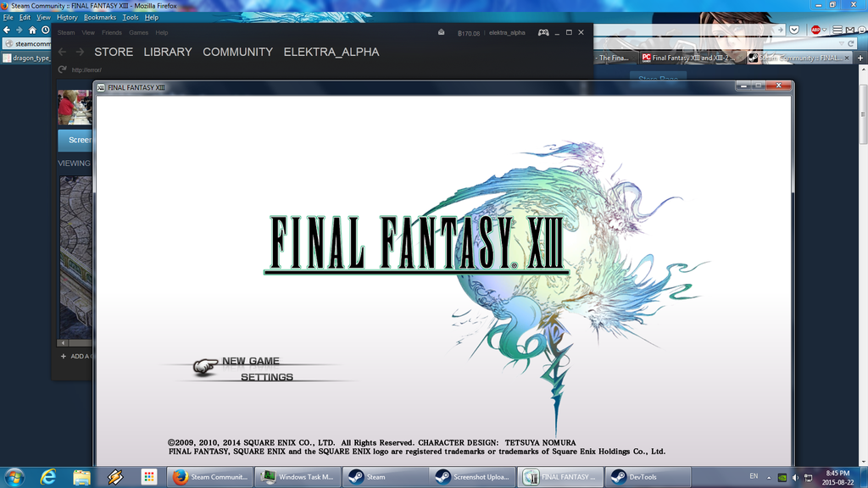Open the Steam COMMUNITY section
Screen dimensions: 868x488
237,52
